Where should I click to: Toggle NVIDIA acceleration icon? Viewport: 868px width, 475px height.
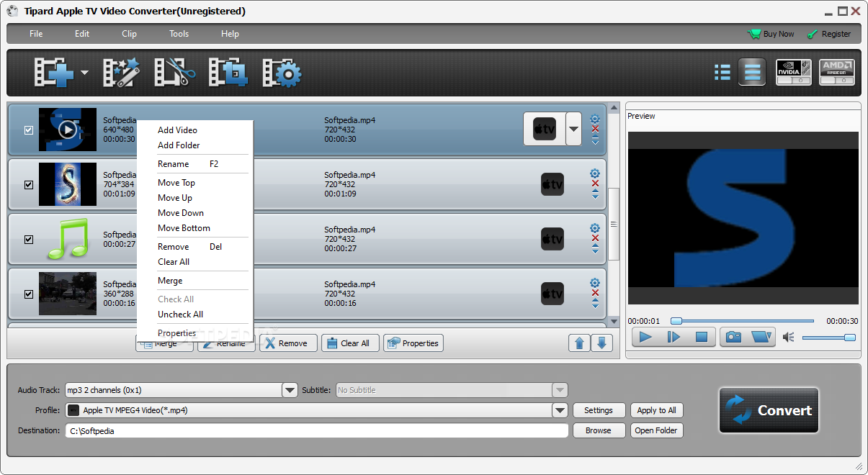point(794,72)
